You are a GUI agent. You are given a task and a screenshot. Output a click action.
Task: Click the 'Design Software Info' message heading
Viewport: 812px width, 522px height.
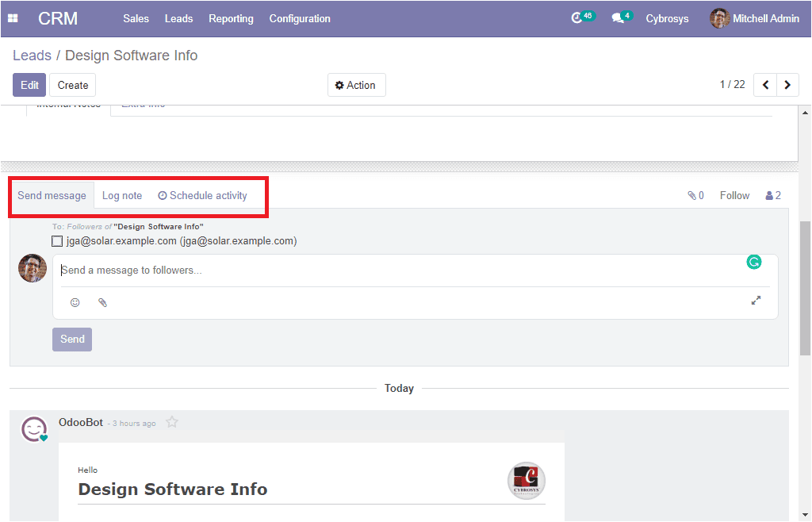pyautogui.click(x=172, y=489)
